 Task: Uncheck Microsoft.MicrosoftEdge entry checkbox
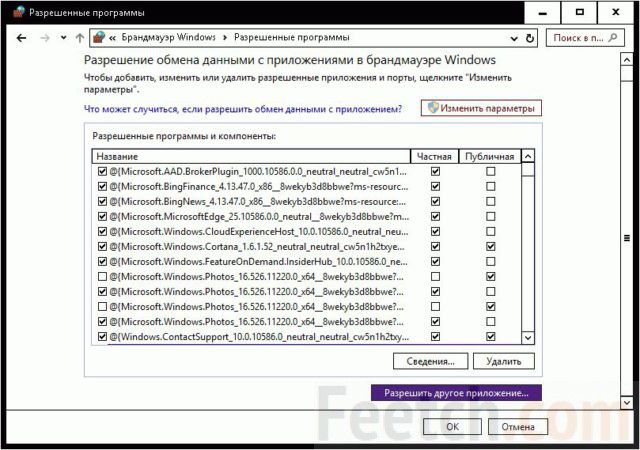102,216
